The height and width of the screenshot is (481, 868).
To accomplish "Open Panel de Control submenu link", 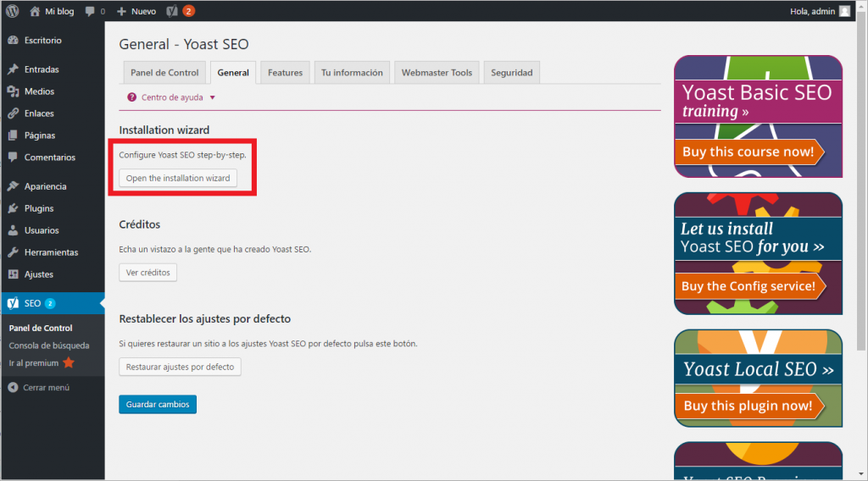I will tap(41, 328).
